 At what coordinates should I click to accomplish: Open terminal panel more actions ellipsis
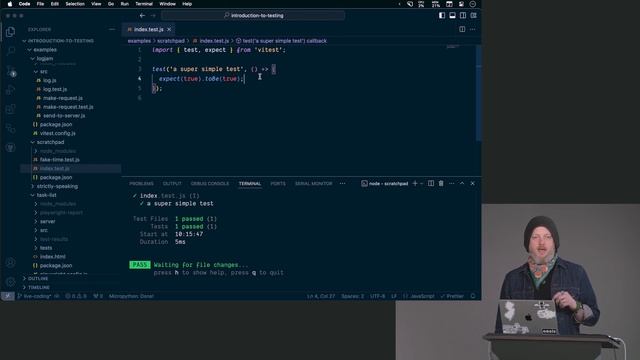(x=451, y=184)
